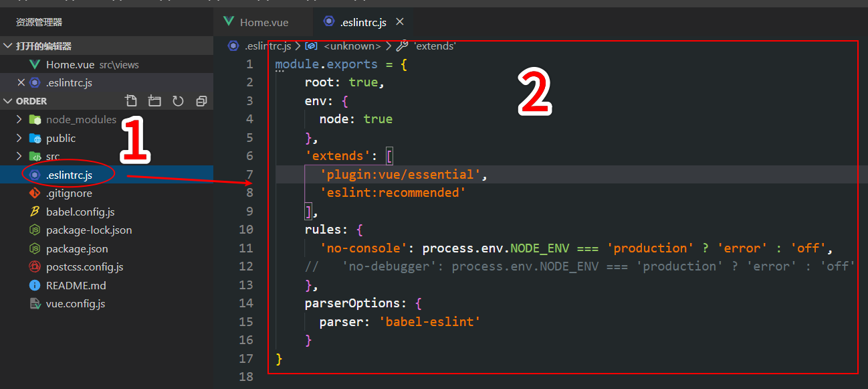Click .eslintrc.js in the breadcrumb
The width and height of the screenshot is (868, 389).
tap(268, 46)
